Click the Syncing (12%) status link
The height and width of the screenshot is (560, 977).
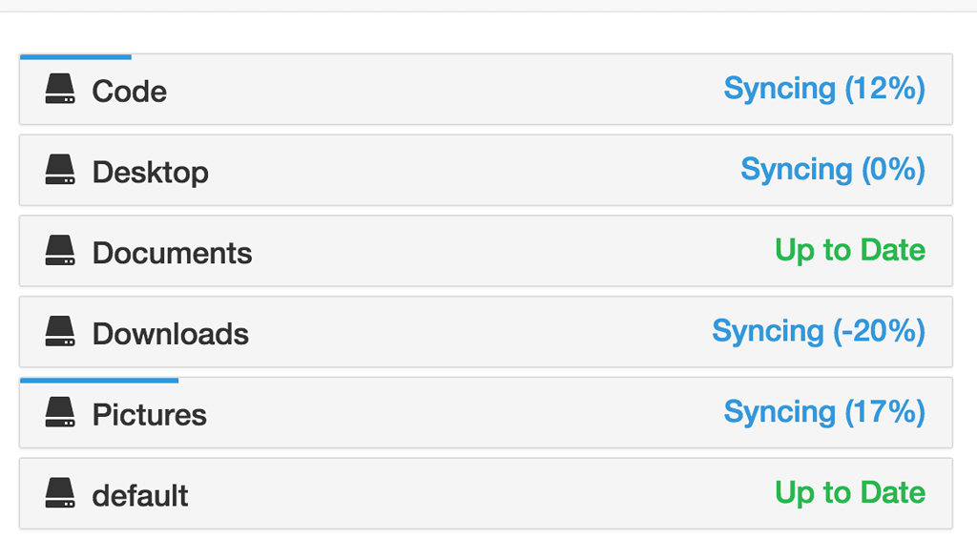tap(824, 89)
